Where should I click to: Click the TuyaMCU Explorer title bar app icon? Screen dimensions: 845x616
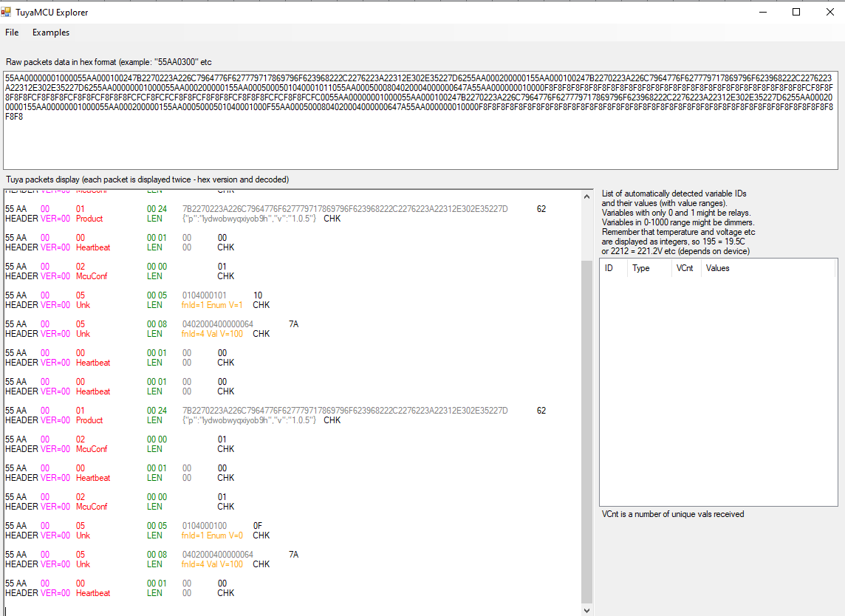click(x=6, y=12)
